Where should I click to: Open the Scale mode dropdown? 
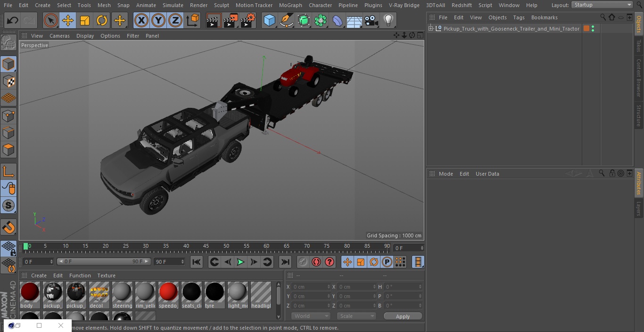tap(357, 316)
